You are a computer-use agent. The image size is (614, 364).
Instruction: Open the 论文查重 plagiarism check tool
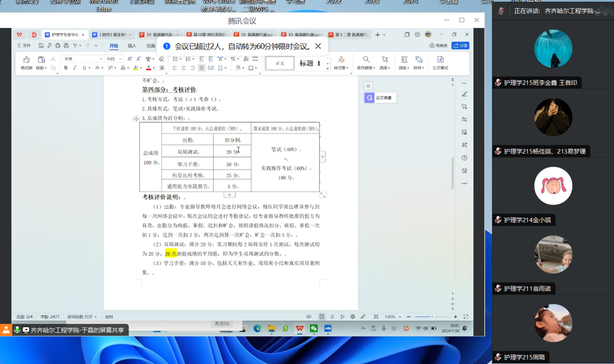[x=379, y=97]
